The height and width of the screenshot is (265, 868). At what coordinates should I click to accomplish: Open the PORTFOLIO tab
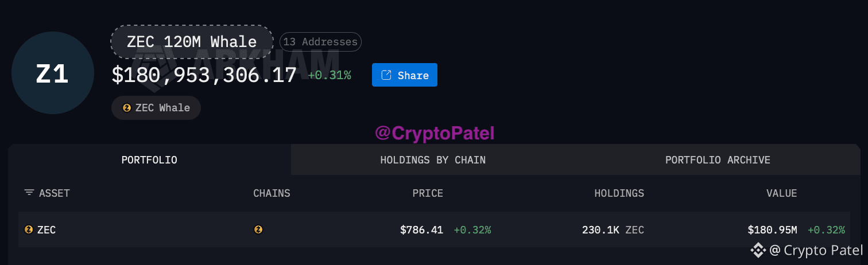pyautogui.click(x=149, y=160)
